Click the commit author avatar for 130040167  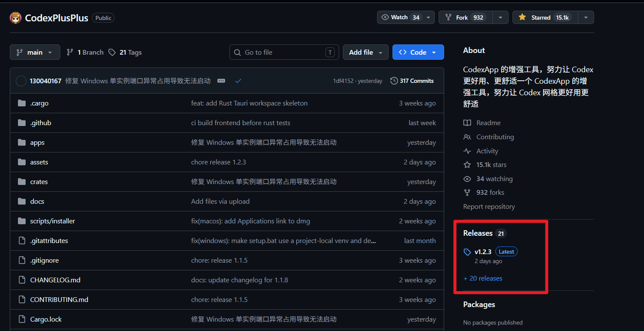pos(21,81)
